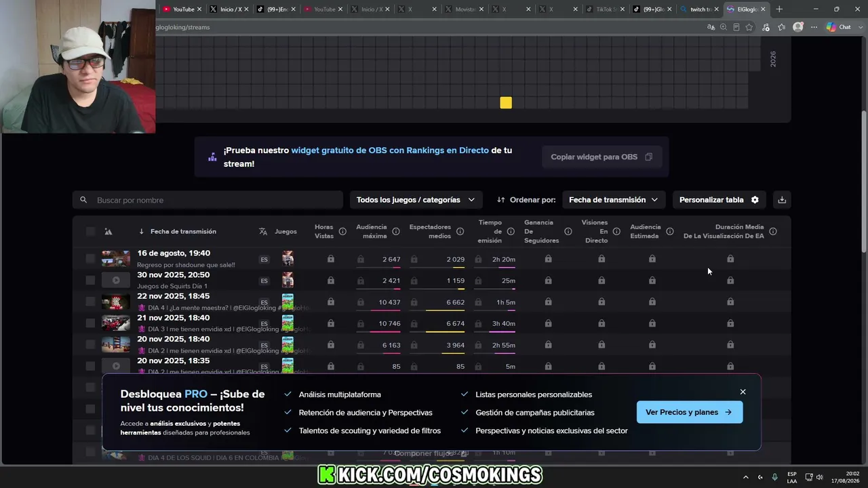Show info for Audiencia Estimada column

[669, 232]
